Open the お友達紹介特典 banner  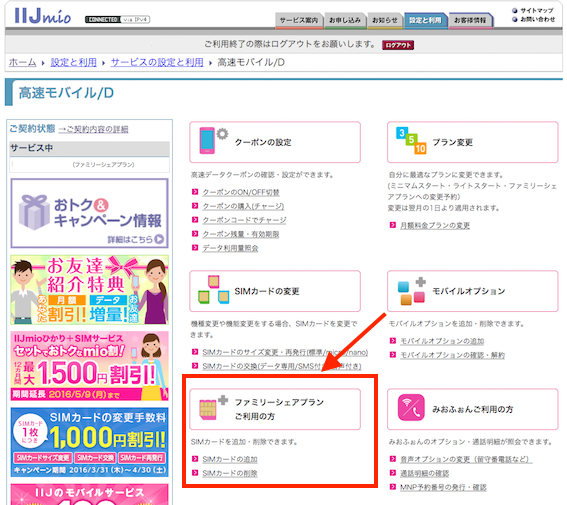pyautogui.click(x=89, y=290)
